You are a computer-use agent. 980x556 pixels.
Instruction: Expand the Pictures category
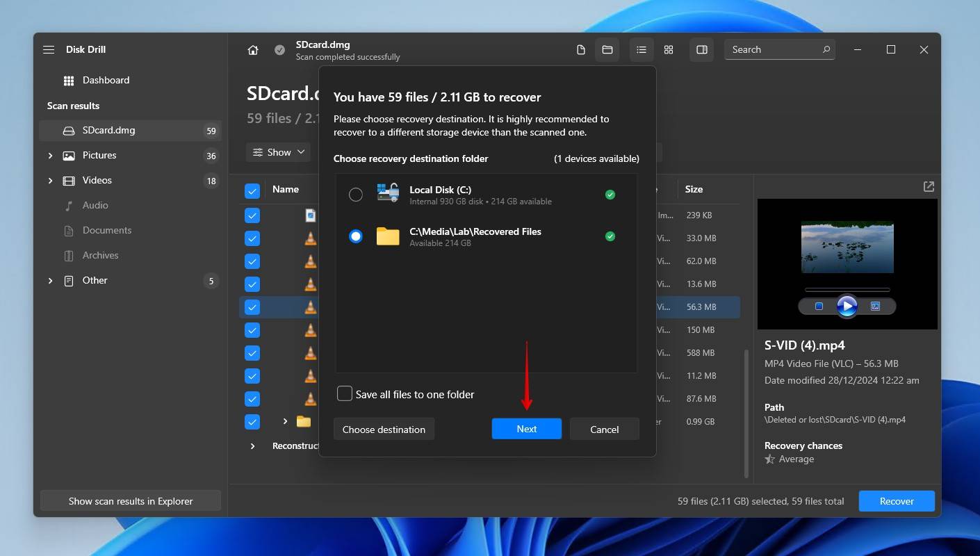[x=50, y=156]
